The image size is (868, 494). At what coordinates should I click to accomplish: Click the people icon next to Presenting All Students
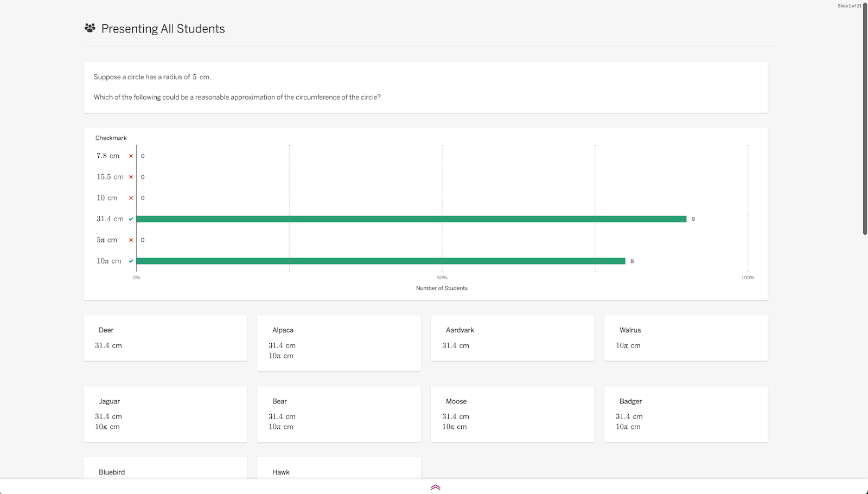[90, 28]
